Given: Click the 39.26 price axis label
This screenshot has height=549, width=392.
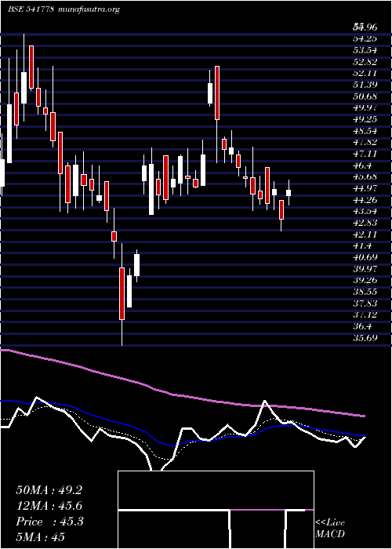Looking at the screenshot, I should pos(365,281).
